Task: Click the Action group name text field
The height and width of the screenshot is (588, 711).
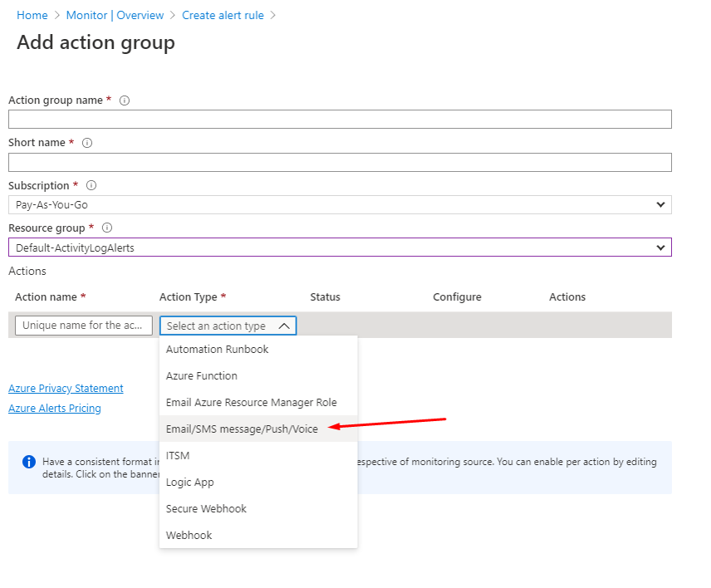Action: (x=340, y=120)
